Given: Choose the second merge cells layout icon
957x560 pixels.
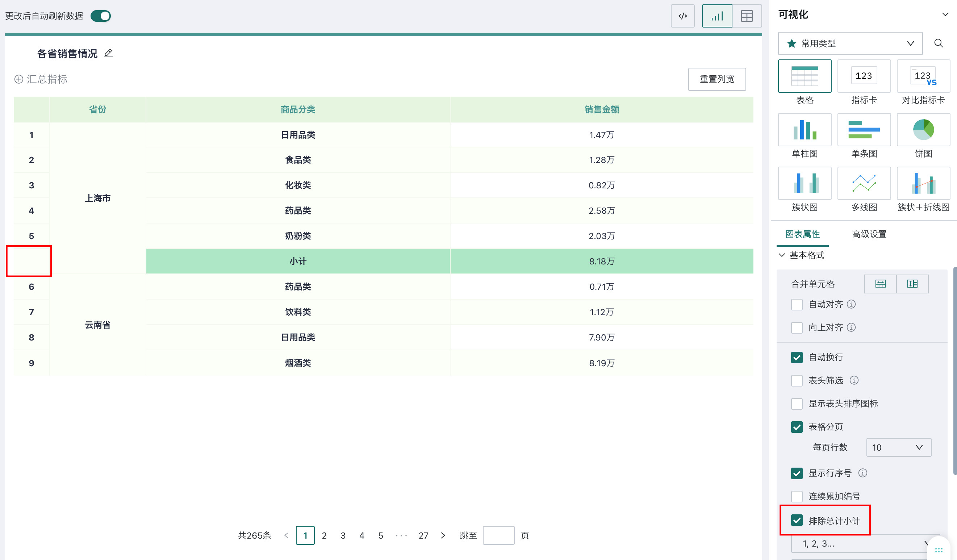Looking at the screenshot, I should 912,284.
